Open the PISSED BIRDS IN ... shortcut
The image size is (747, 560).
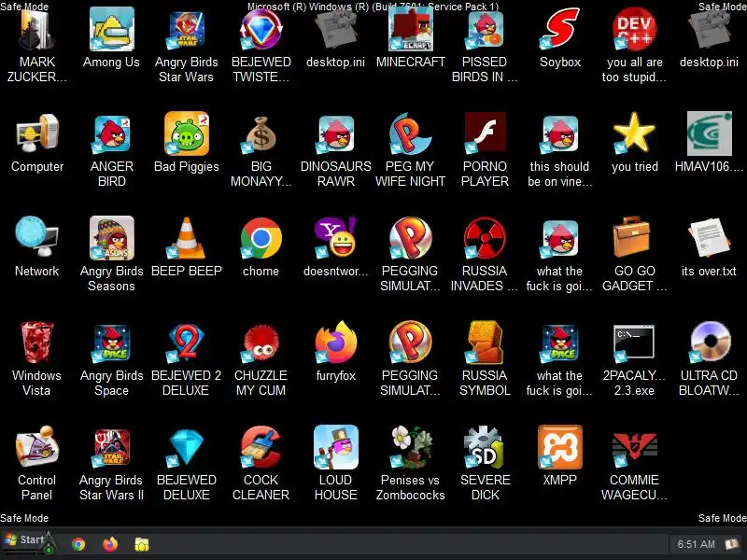click(x=485, y=30)
